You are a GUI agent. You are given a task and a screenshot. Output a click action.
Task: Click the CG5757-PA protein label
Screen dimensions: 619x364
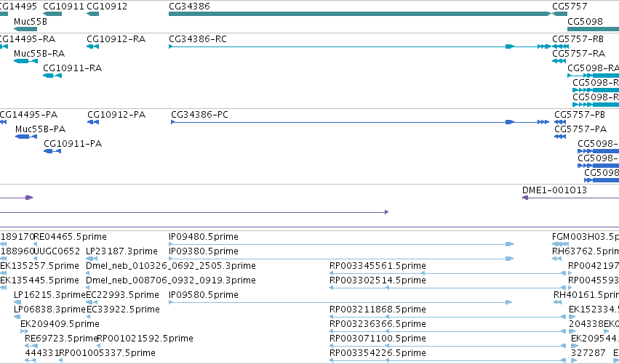pyautogui.click(x=580, y=129)
